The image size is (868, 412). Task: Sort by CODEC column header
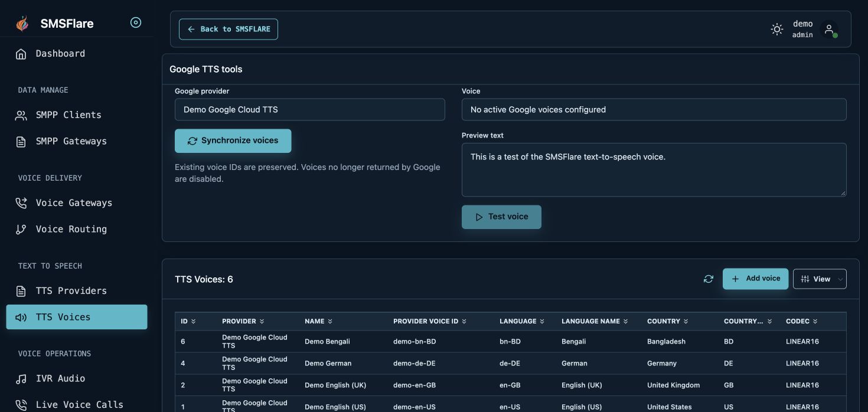pos(802,322)
